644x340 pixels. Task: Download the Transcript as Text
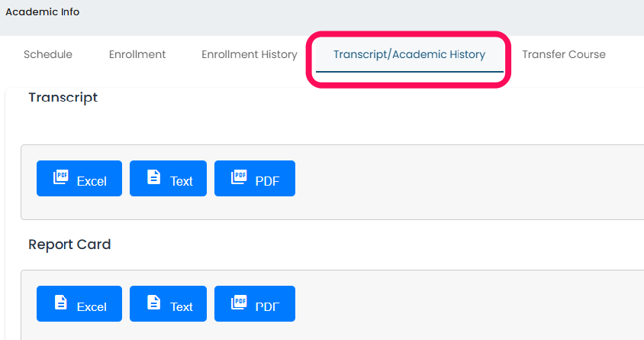point(181,181)
